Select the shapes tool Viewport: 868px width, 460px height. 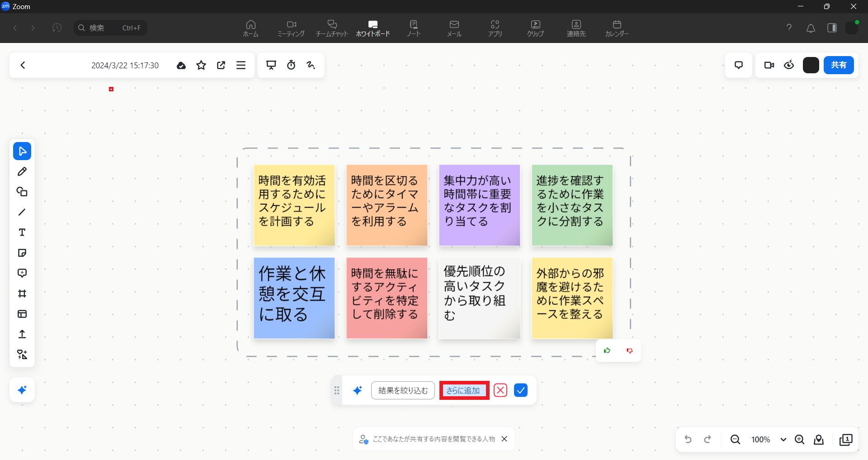pyautogui.click(x=22, y=192)
